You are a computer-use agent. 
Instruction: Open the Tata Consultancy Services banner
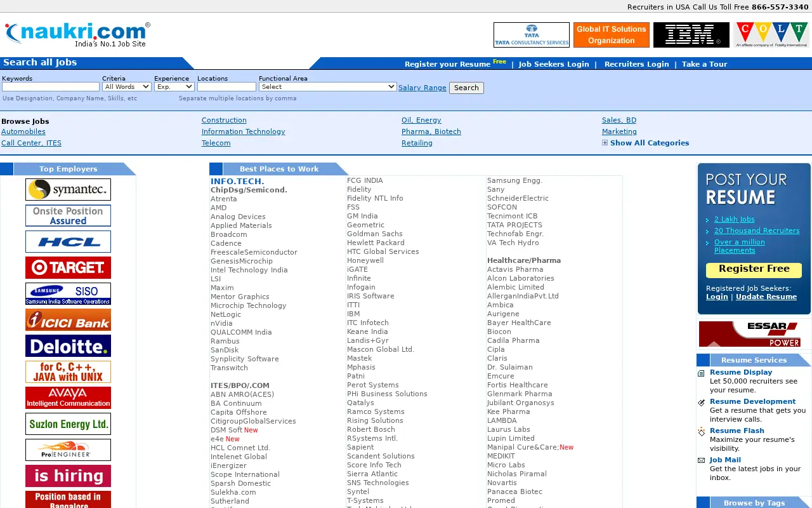pyautogui.click(x=532, y=35)
